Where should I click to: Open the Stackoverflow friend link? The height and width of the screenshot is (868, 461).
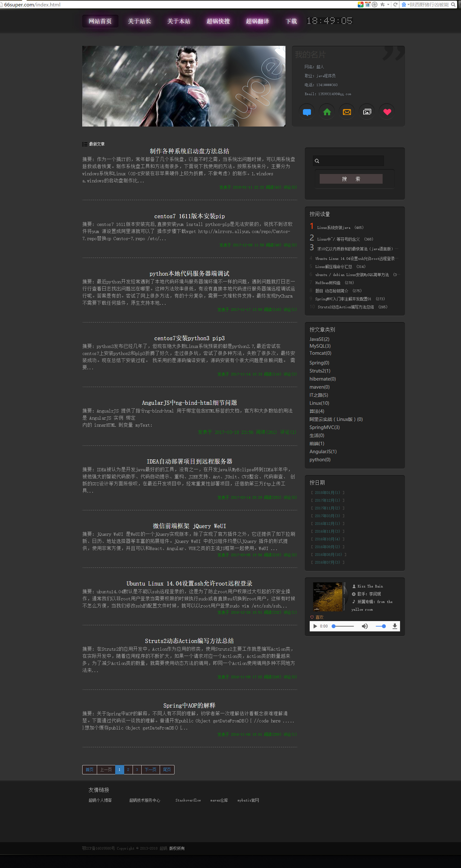tap(188, 800)
